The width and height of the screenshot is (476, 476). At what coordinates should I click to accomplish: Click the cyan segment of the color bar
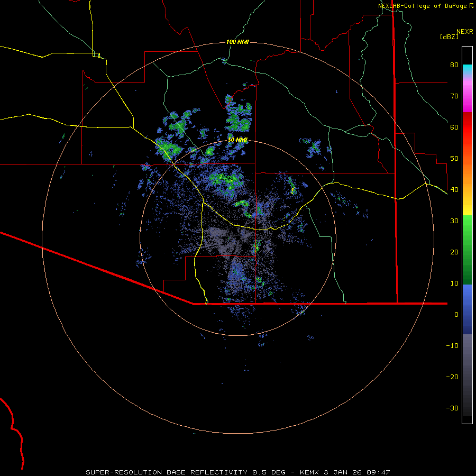click(x=467, y=69)
